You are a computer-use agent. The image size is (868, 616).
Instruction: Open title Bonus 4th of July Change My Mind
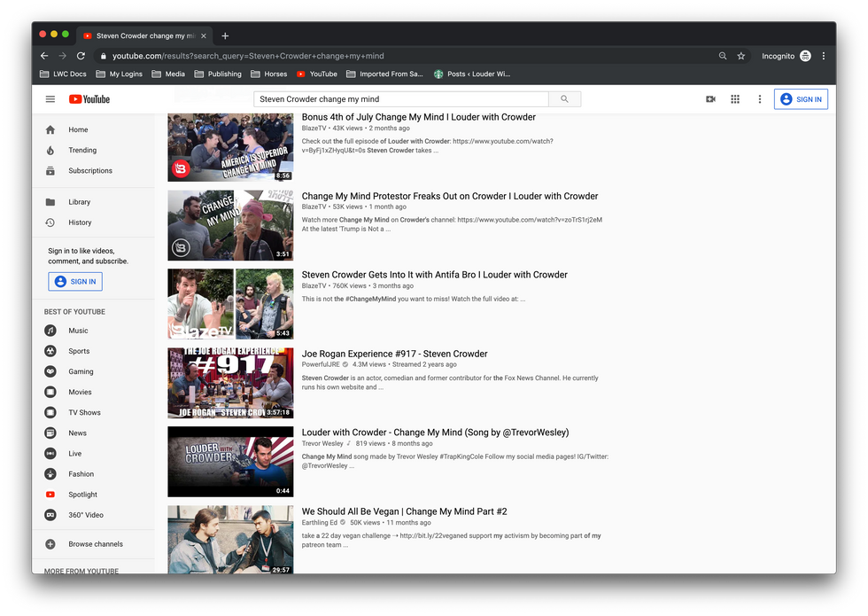coord(418,117)
